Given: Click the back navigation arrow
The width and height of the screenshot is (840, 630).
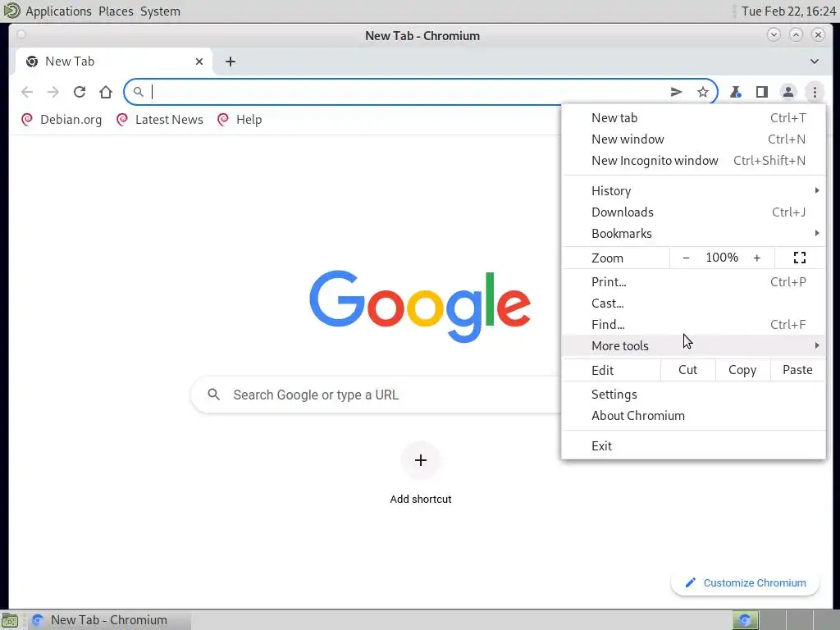Looking at the screenshot, I should pyautogui.click(x=27, y=92).
